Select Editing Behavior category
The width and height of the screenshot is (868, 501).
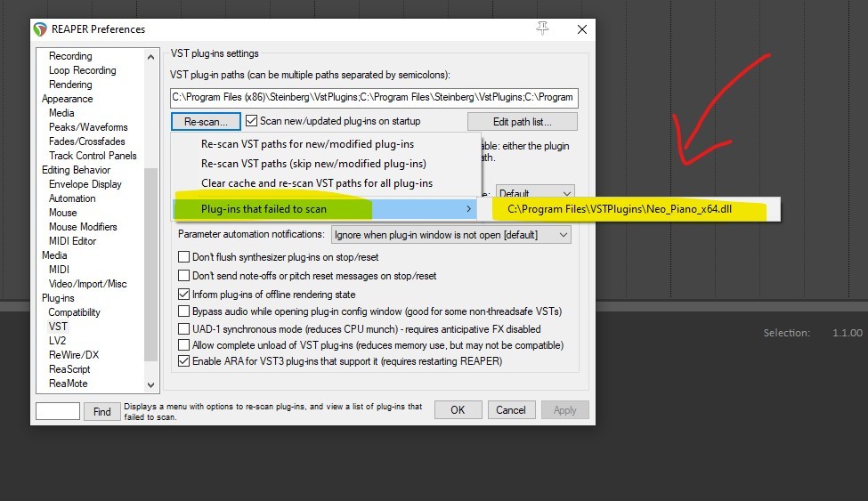click(76, 170)
